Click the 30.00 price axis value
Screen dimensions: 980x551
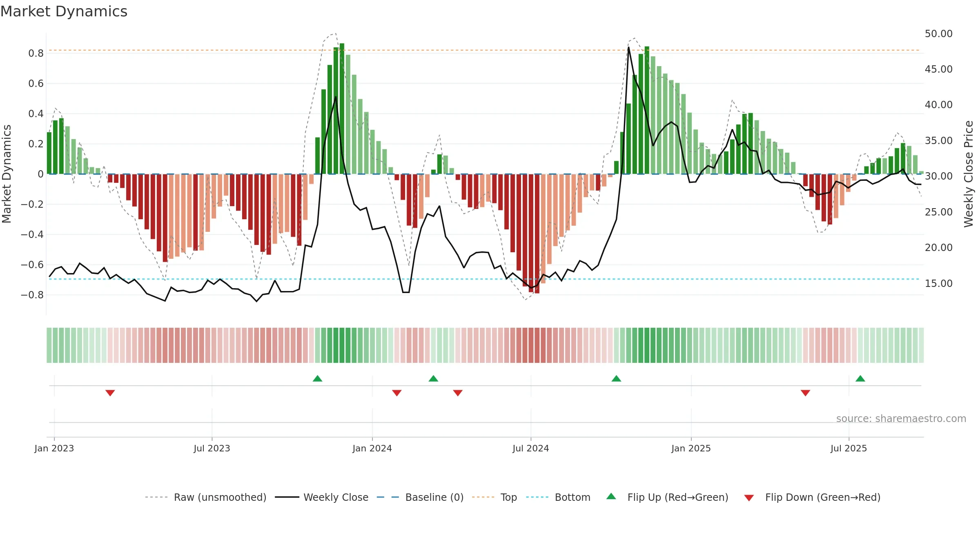[939, 176]
